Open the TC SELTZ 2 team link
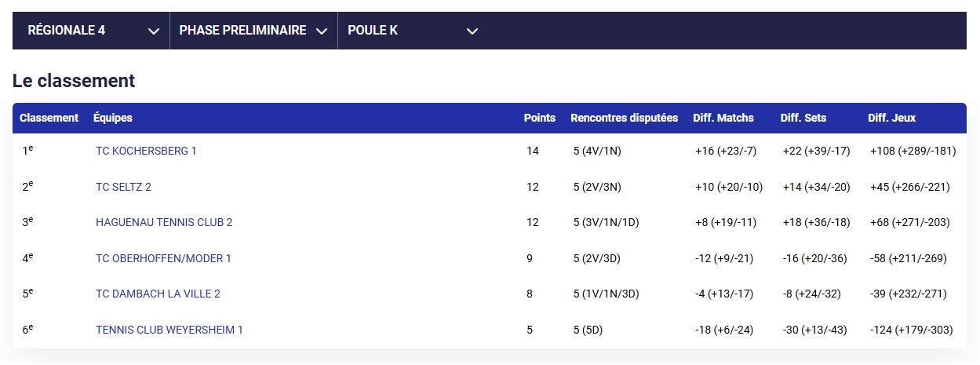This screenshot has width=980, height=365. point(123,187)
